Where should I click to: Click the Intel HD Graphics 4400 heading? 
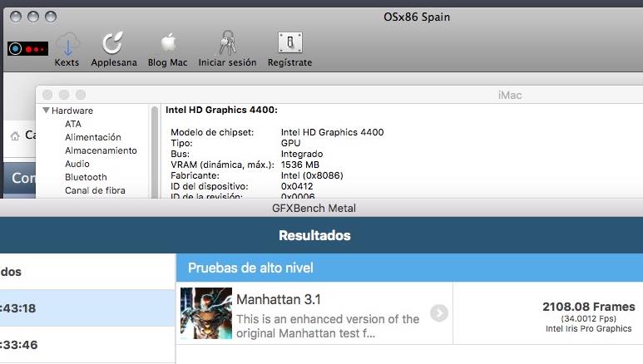[x=221, y=110]
